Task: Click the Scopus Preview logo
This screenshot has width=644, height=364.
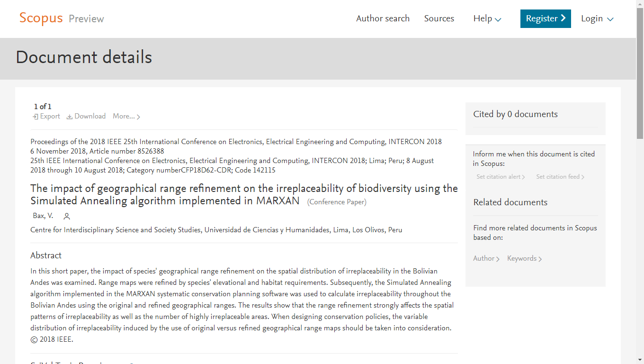Action: pos(62,18)
